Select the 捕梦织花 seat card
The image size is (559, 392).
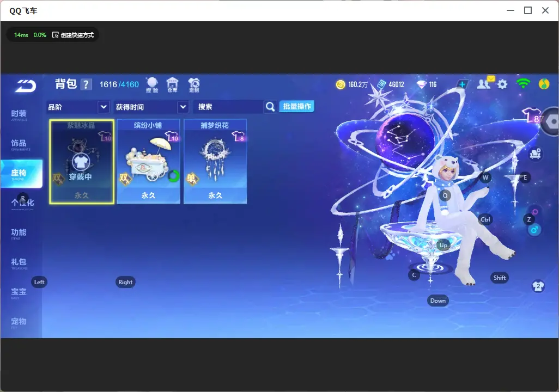click(x=215, y=162)
